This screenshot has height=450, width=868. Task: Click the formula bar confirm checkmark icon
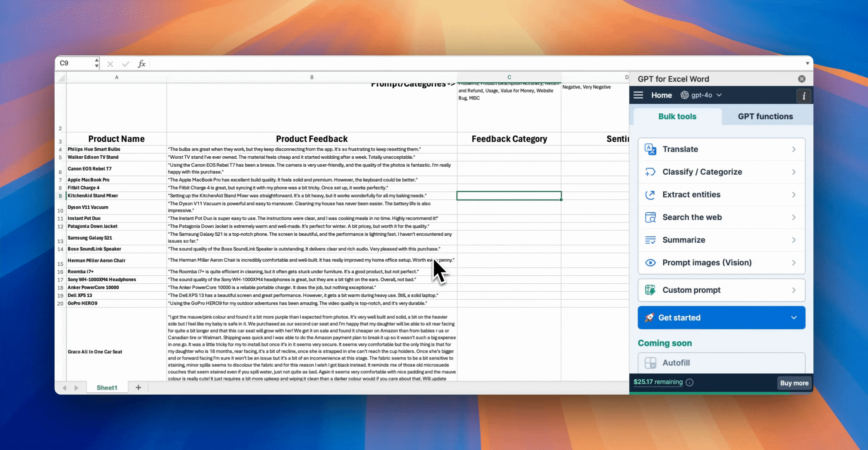click(125, 64)
